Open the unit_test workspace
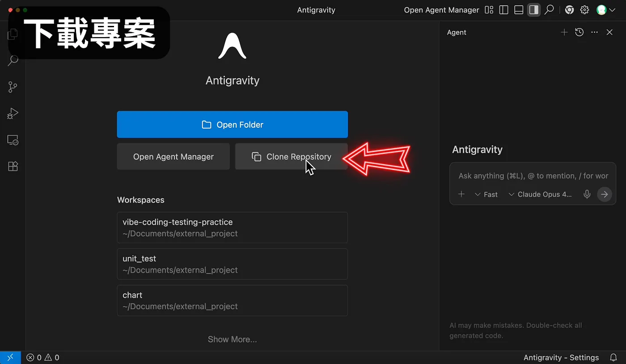 pos(233,264)
